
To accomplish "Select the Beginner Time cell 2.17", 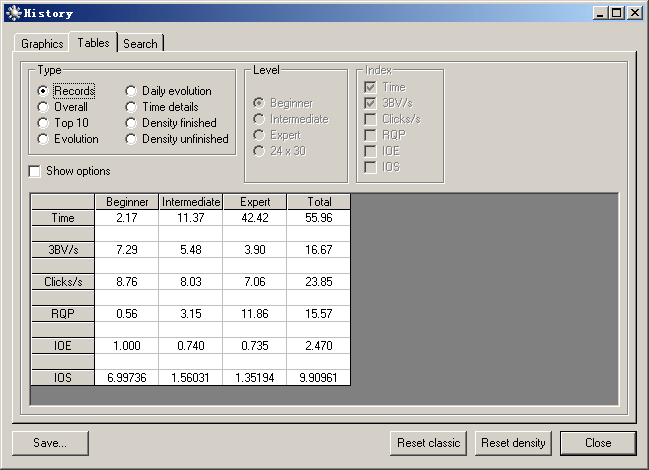I will (127, 218).
